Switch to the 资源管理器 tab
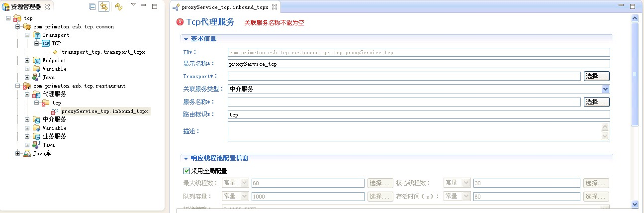 pyautogui.click(x=25, y=7)
